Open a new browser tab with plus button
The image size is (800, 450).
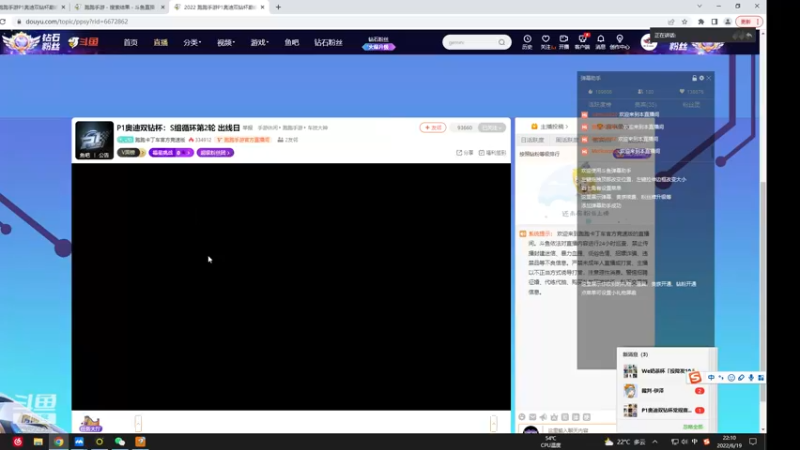[278, 7]
